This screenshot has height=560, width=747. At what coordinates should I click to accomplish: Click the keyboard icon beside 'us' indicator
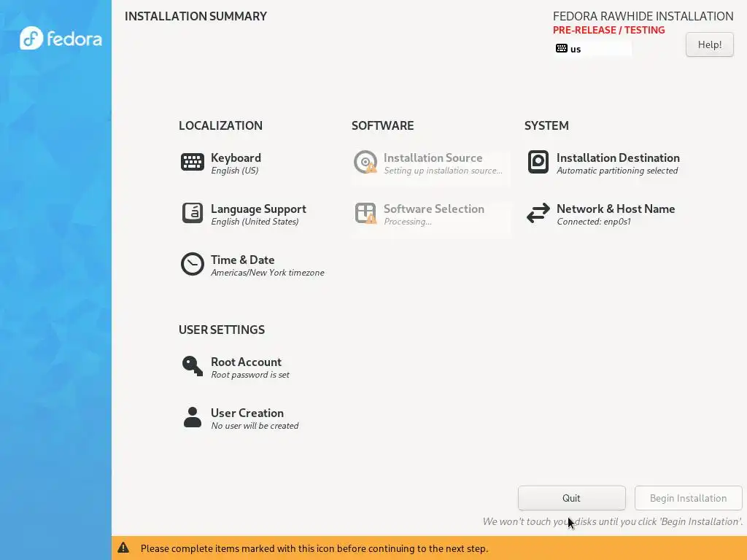tap(562, 48)
